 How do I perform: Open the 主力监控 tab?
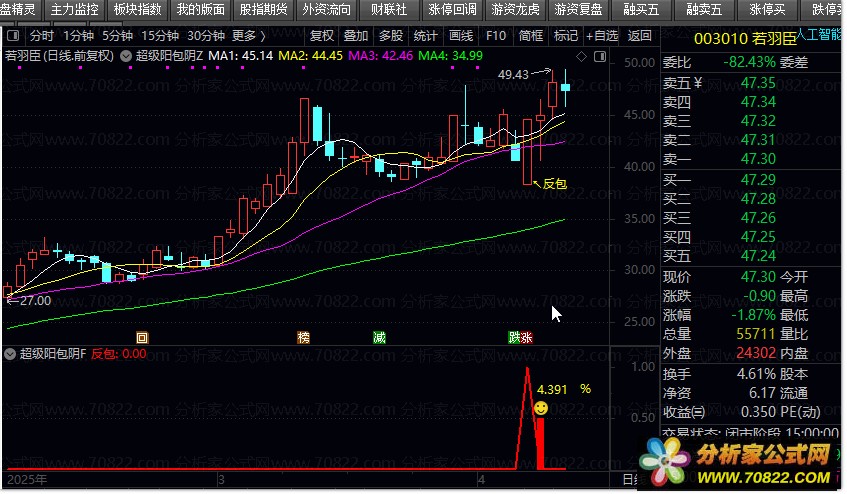point(75,9)
